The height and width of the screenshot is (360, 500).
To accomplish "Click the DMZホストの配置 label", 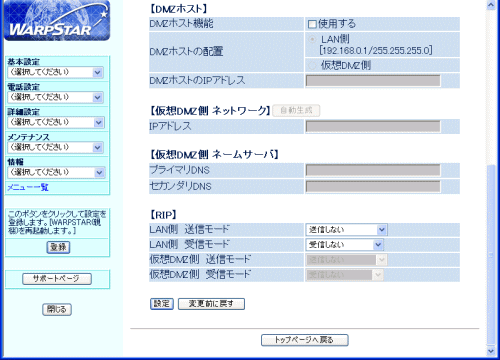I will coord(186,52).
